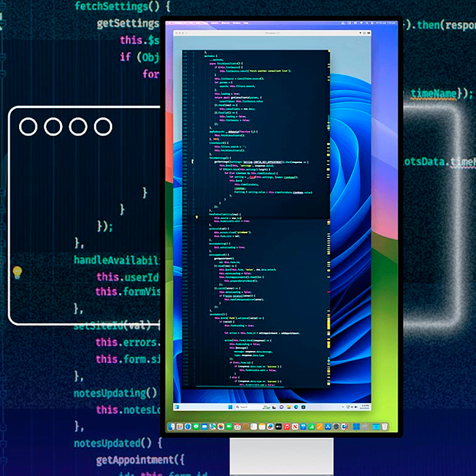
Task: Open the App Store from the dock
Action: point(328,426)
